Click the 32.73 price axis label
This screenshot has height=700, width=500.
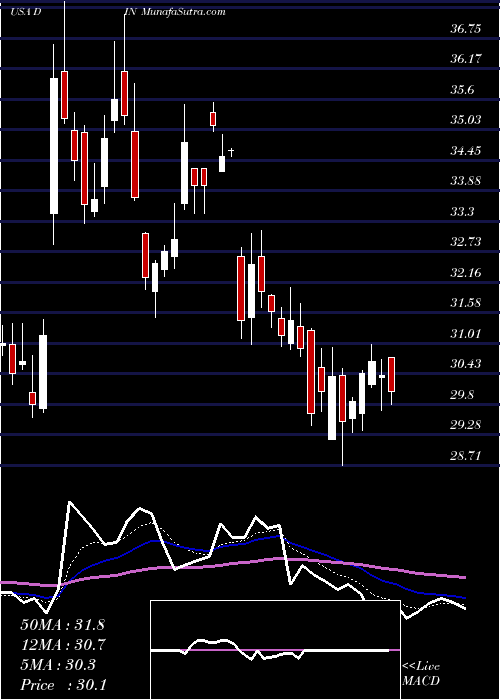(466, 242)
